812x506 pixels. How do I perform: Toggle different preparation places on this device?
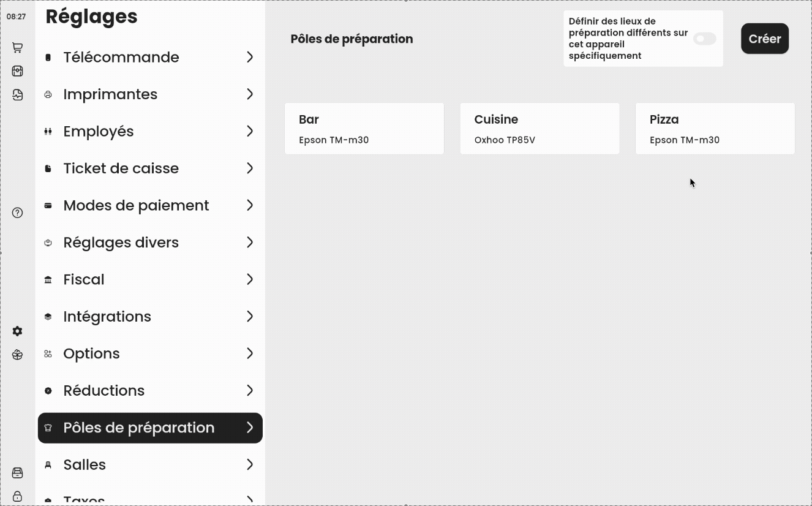coord(704,39)
